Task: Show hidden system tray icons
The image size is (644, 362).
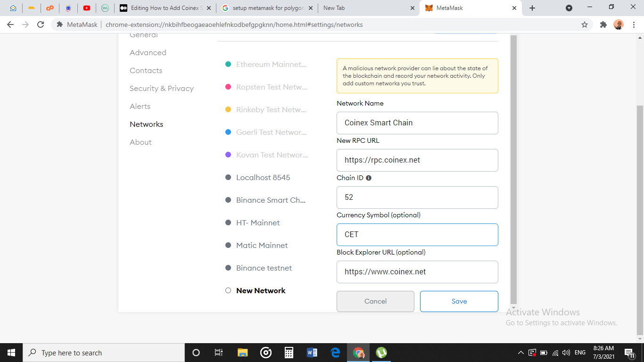Action: point(520,353)
